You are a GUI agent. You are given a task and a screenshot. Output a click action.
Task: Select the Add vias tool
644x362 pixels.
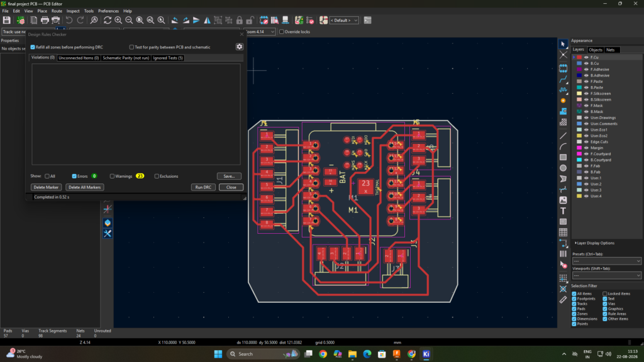pos(563,101)
